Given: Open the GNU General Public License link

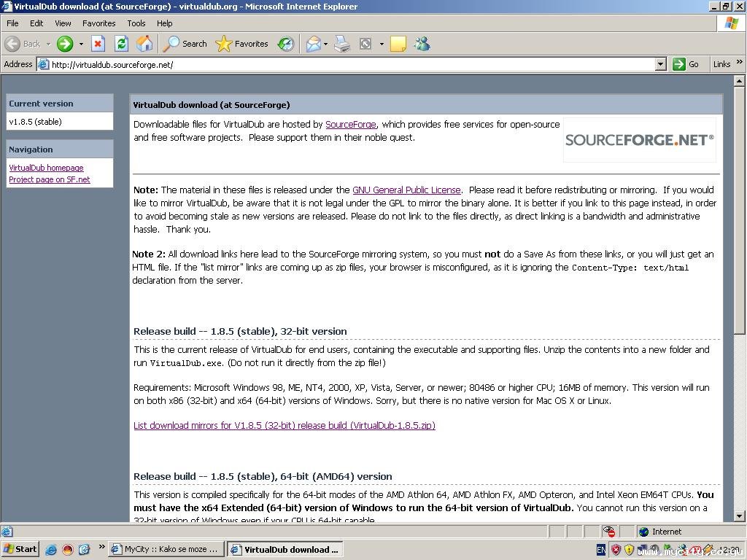Looking at the screenshot, I should point(406,190).
